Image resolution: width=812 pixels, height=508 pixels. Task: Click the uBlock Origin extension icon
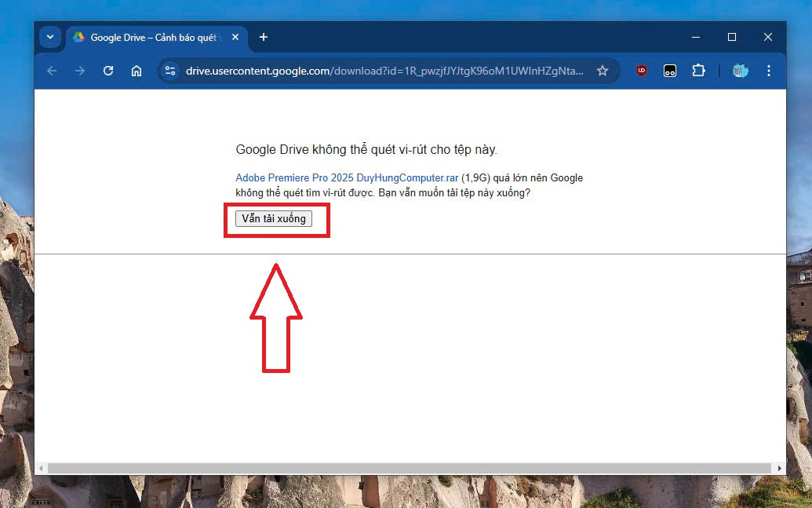tap(642, 71)
